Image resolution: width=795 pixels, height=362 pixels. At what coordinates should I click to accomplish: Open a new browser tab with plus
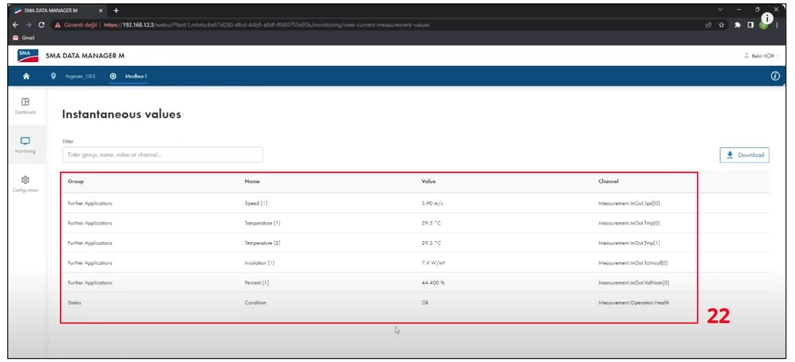coord(116,10)
